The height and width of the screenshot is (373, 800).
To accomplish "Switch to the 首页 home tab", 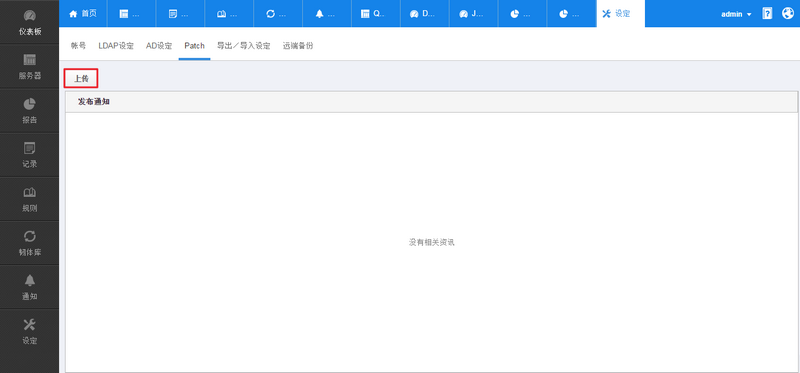I will pyautogui.click(x=83, y=14).
